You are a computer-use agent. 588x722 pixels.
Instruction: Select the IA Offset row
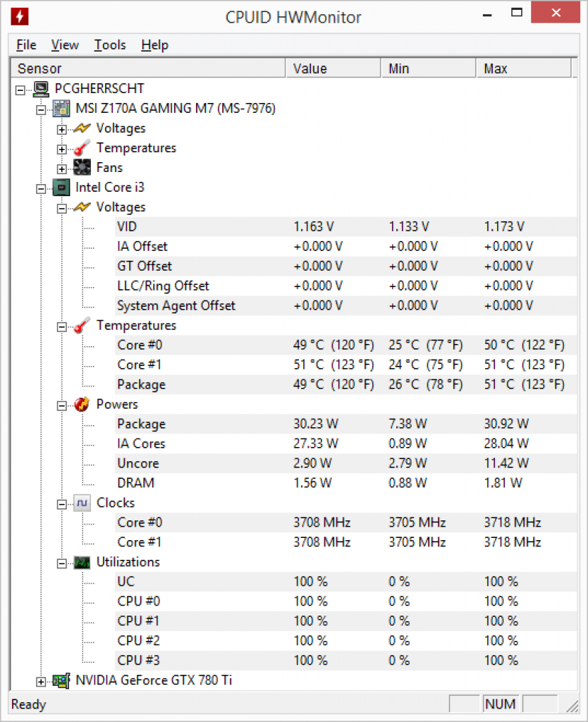(x=346, y=246)
